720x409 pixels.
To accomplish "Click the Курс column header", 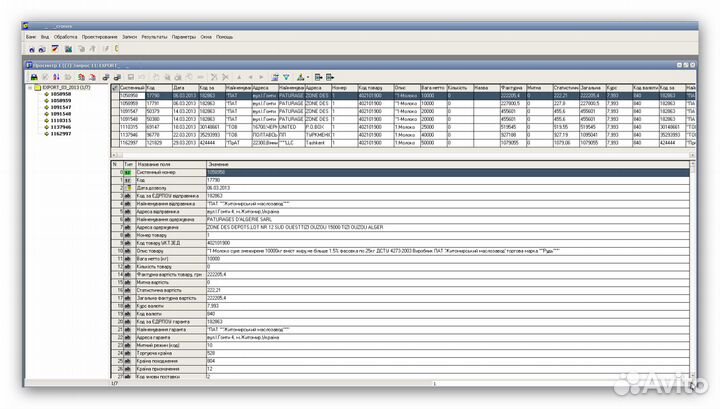I will tap(619, 88).
